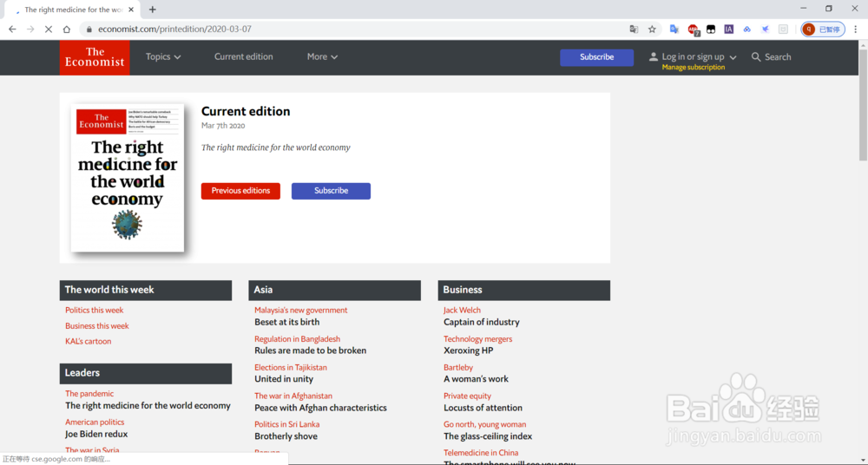Open Politics this week
The width and height of the screenshot is (868, 465).
click(x=94, y=311)
